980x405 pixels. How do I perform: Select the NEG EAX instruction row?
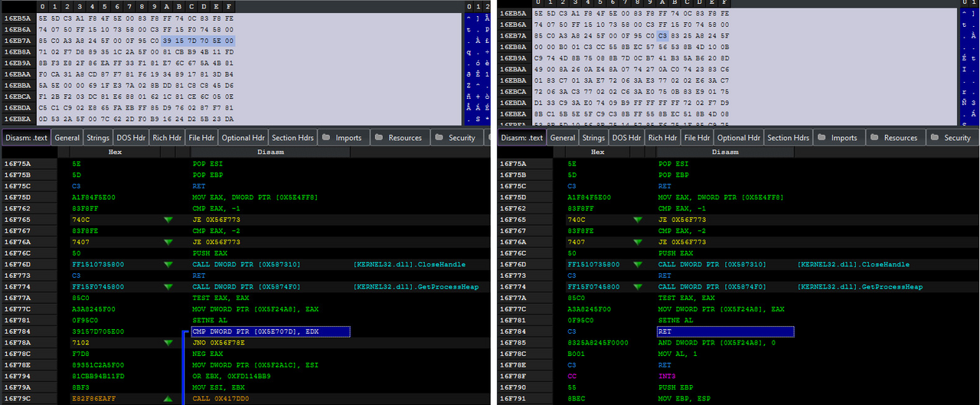pyautogui.click(x=207, y=354)
